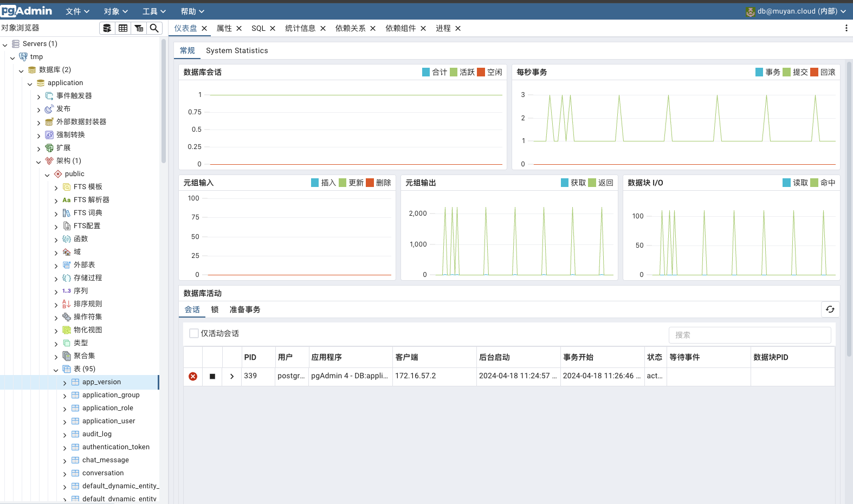Collapse the 表 (95) node
The height and width of the screenshot is (504, 853).
coord(56,370)
